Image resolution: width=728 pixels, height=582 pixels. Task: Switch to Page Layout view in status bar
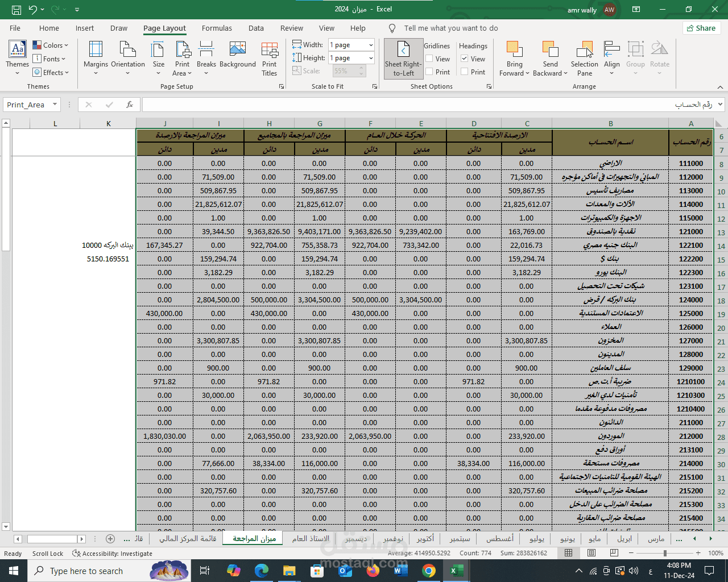(x=591, y=553)
